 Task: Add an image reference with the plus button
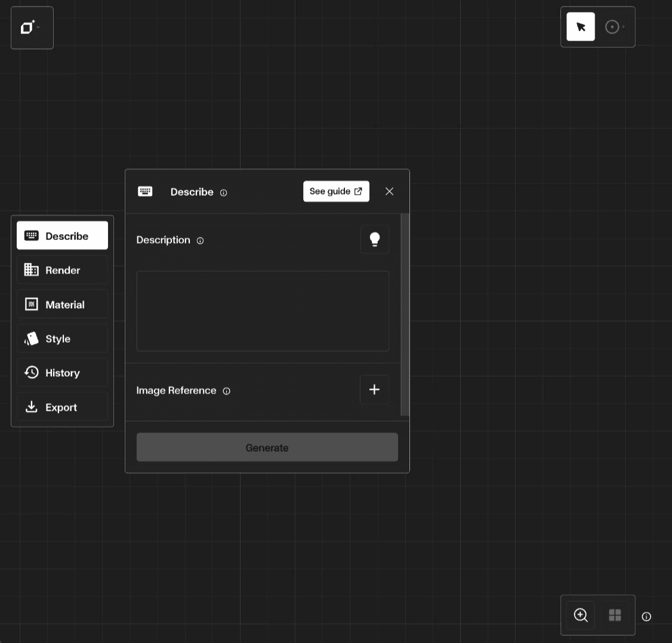(374, 389)
